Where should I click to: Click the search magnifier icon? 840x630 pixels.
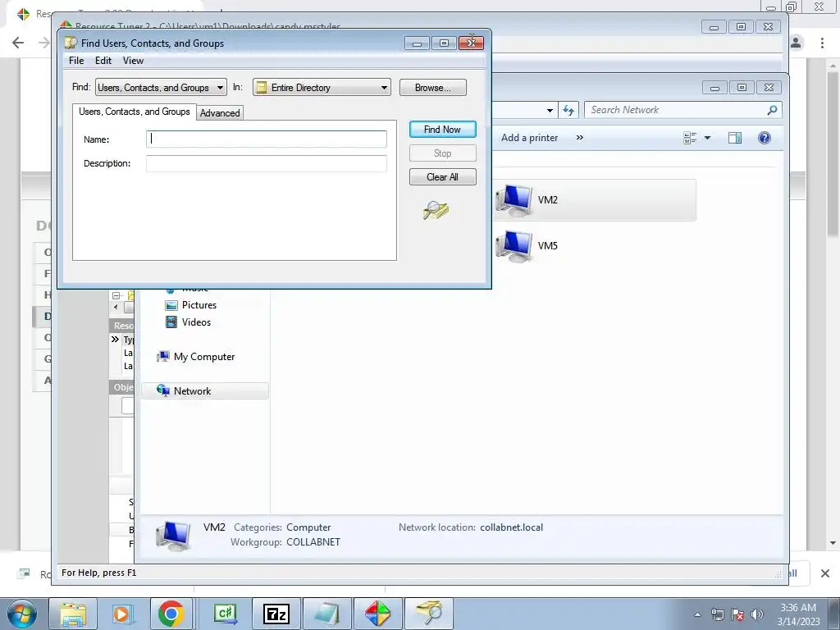point(772,110)
